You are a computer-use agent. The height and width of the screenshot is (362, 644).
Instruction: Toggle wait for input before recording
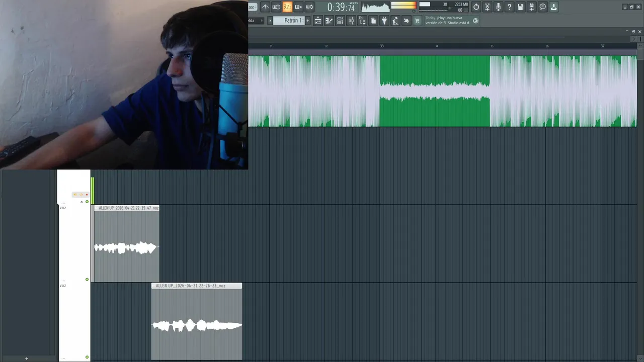click(x=276, y=7)
